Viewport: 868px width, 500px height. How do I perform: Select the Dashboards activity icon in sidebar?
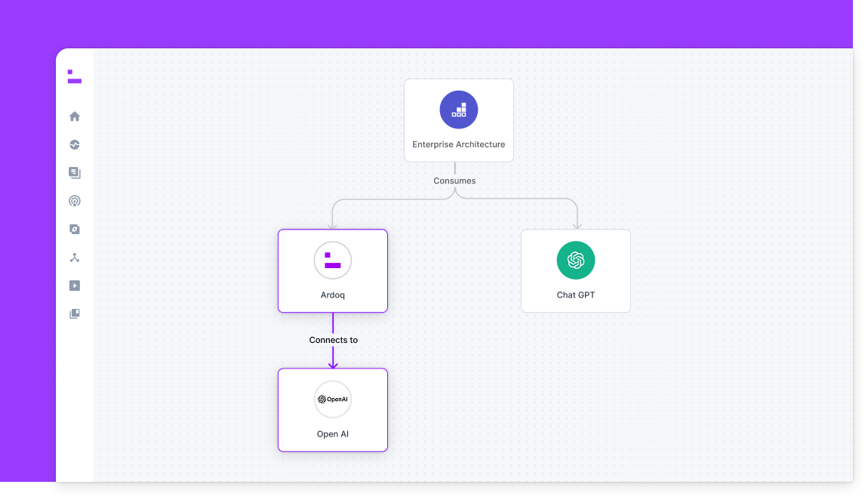(74, 144)
